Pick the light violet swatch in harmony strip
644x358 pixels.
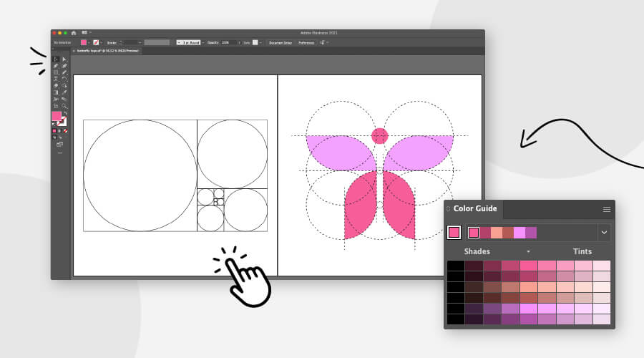pos(519,232)
